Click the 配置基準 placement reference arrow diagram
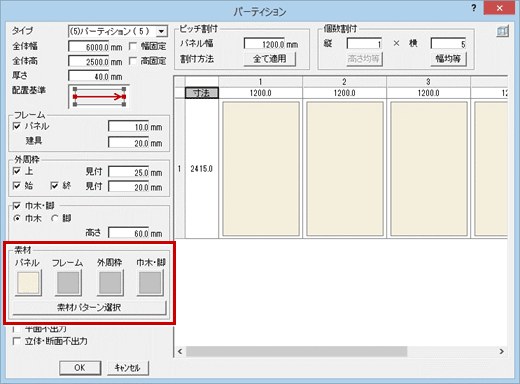This screenshot has height=384, width=520. [x=99, y=97]
